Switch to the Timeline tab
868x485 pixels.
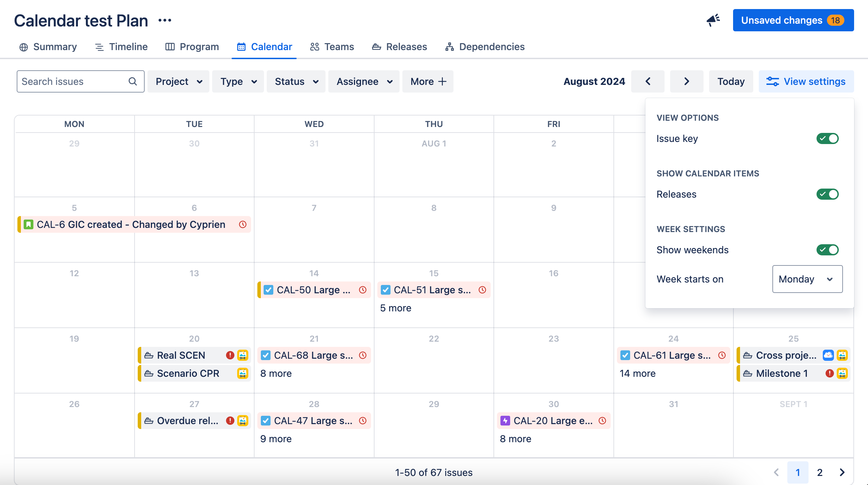click(121, 47)
